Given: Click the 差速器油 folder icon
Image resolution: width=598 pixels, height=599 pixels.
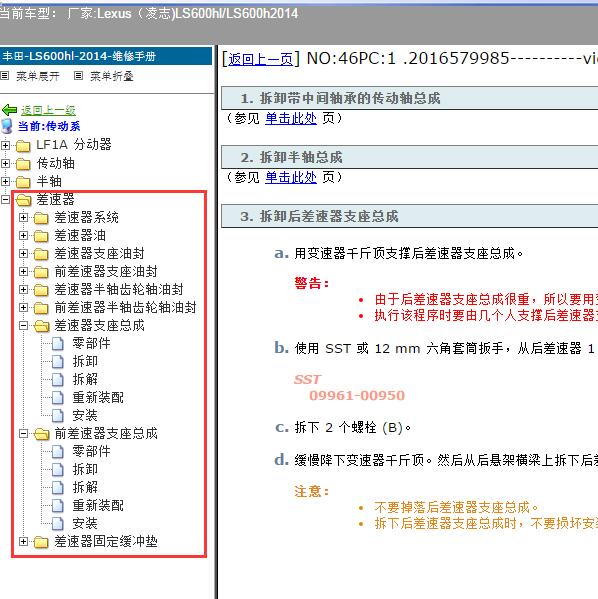Looking at the screenshot, I should point(41,236).
